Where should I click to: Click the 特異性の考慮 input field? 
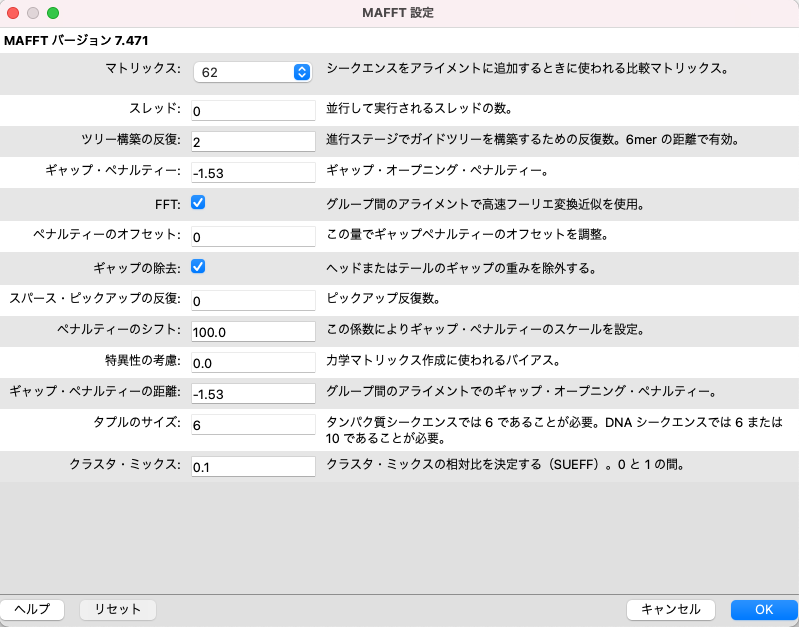(253, 363)
